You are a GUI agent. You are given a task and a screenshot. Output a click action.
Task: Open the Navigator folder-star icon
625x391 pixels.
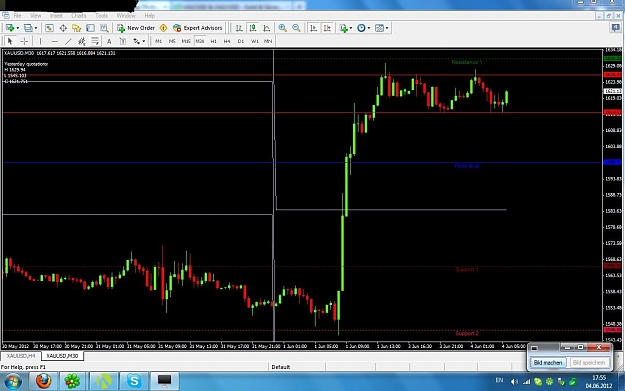pyautogui.click(x=77, y=28)
